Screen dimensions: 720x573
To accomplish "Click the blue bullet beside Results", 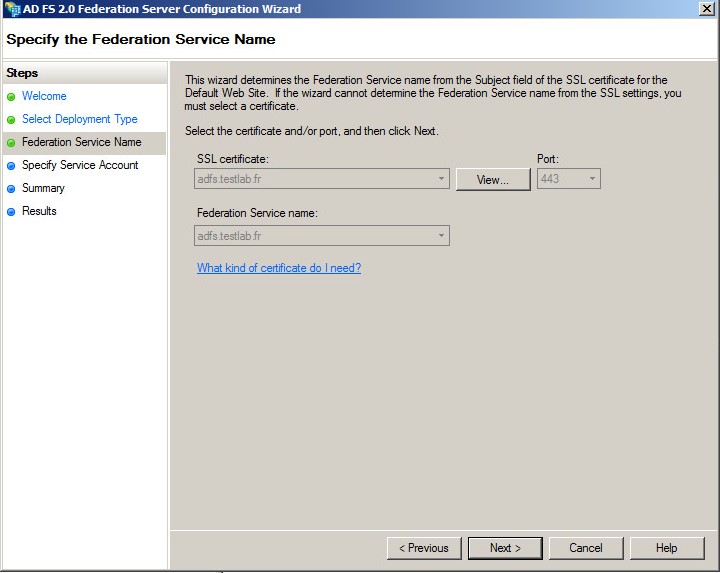I will (11, 212).
